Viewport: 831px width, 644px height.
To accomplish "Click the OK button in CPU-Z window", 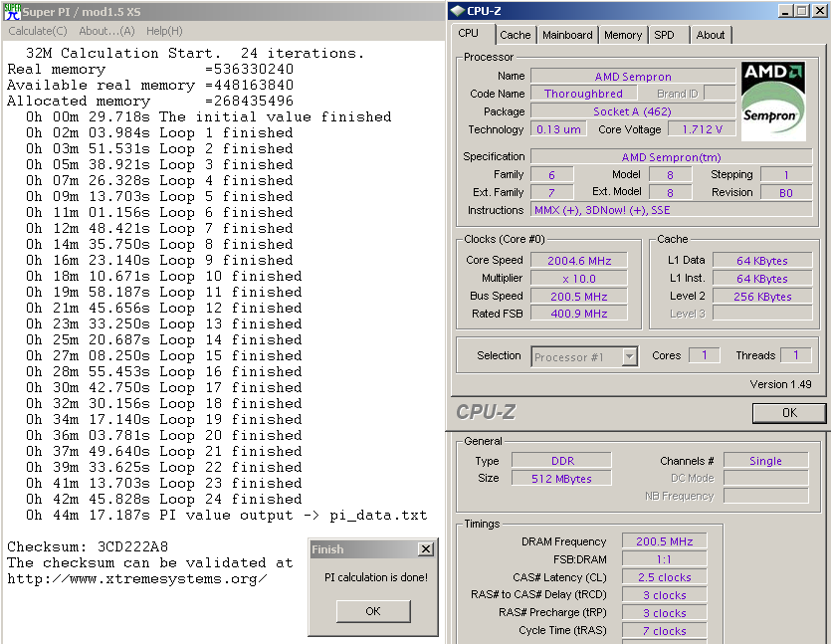I will [789, 413].
